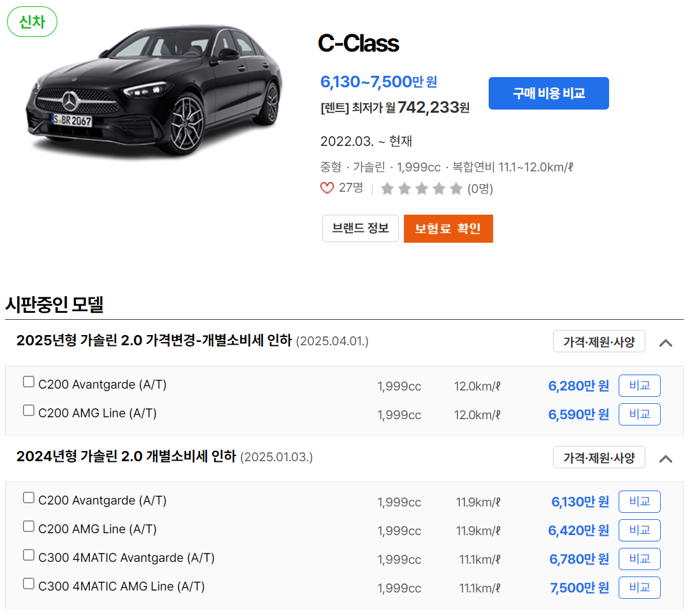Check the 2025 C200 Avantgarde (A/T) checkbox
The image size is (690, 616).
click(29, 382)
